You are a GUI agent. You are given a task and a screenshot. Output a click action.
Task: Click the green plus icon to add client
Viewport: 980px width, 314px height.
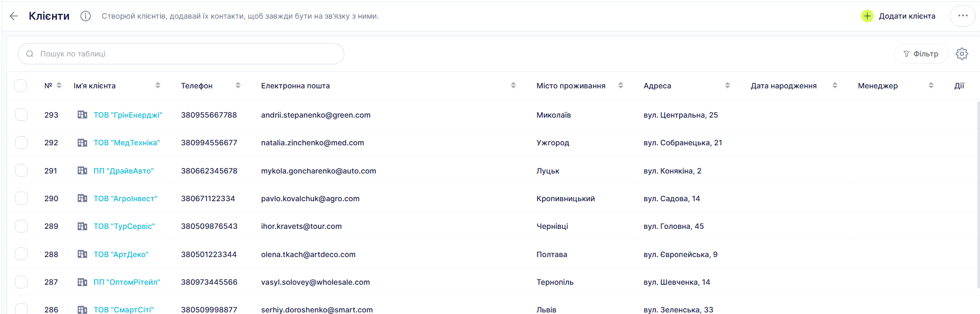coord(867,16)
